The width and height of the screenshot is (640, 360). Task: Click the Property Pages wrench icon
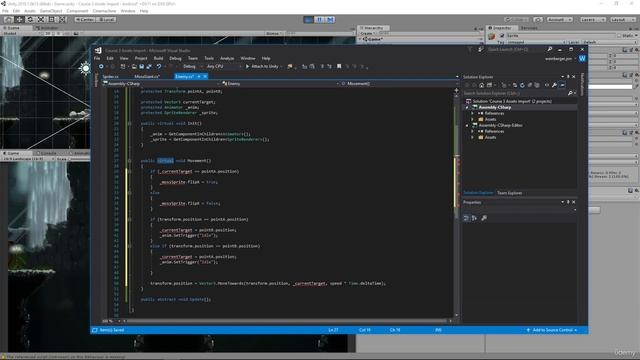pos(484,218)
